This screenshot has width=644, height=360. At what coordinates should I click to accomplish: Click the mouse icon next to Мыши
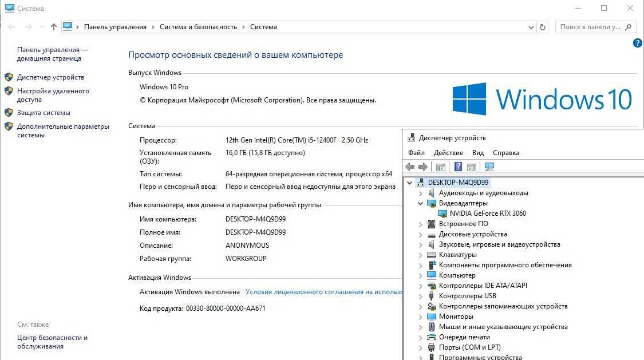coord(431,327)
